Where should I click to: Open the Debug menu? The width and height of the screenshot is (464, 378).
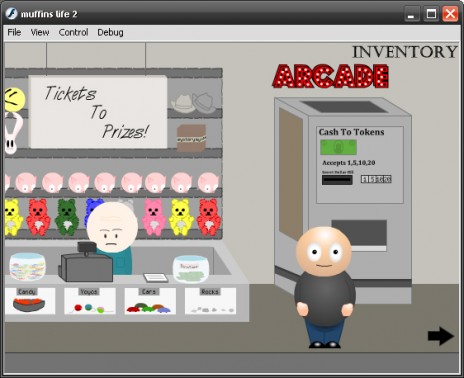(x=110, y=32)
